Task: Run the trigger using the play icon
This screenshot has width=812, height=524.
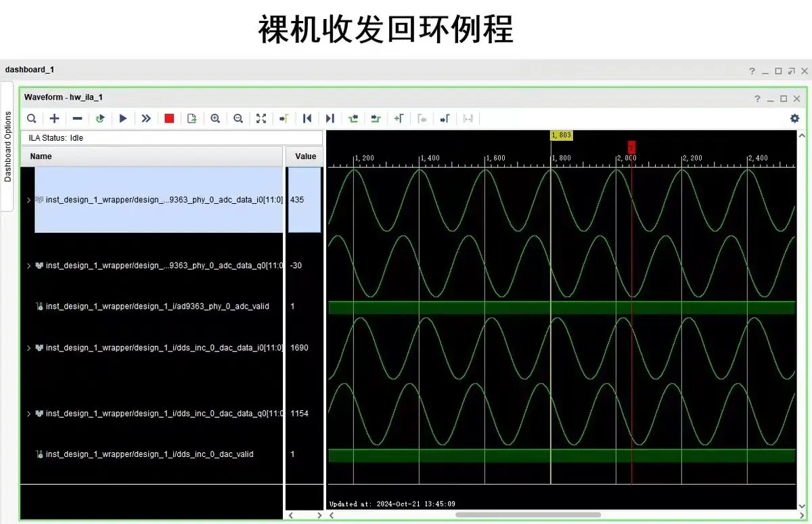Action: [x=123, y=118]
